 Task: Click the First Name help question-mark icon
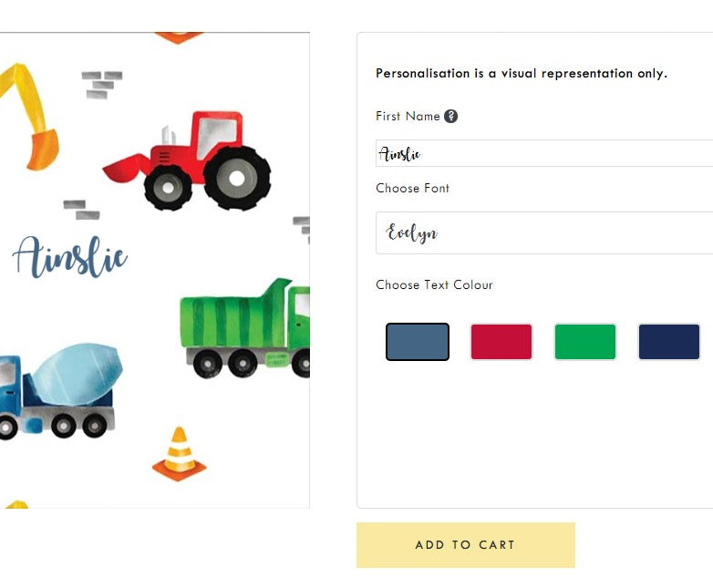point(450,117)
